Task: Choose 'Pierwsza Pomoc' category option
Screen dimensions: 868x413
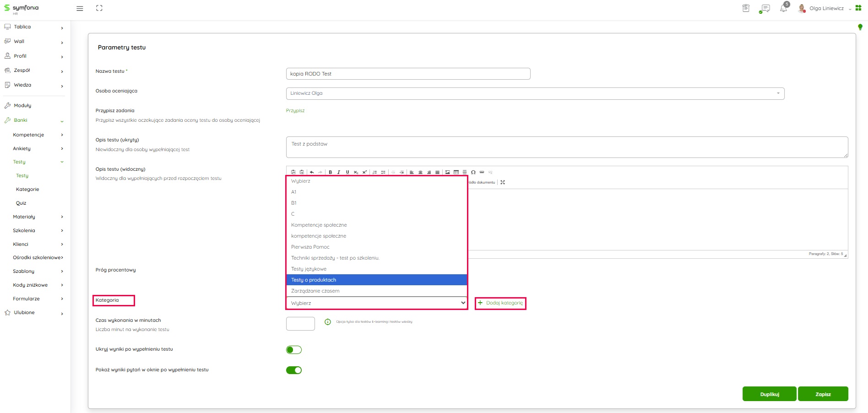Action: point(310,247)
